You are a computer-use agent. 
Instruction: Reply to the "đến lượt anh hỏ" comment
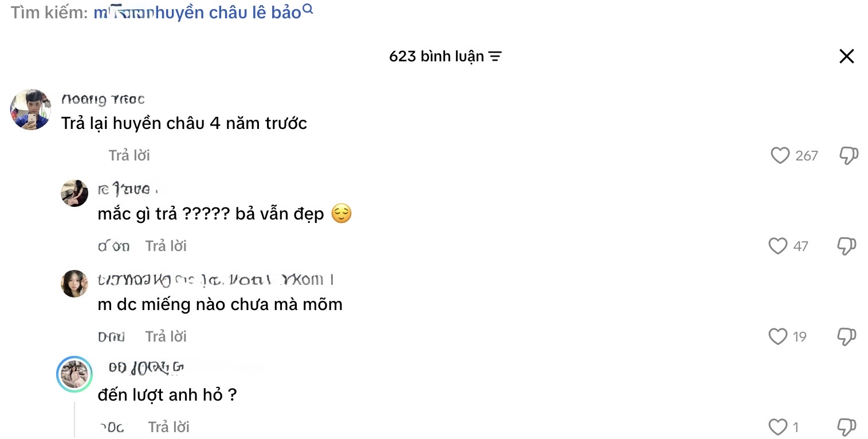click(x=169, y=427)
